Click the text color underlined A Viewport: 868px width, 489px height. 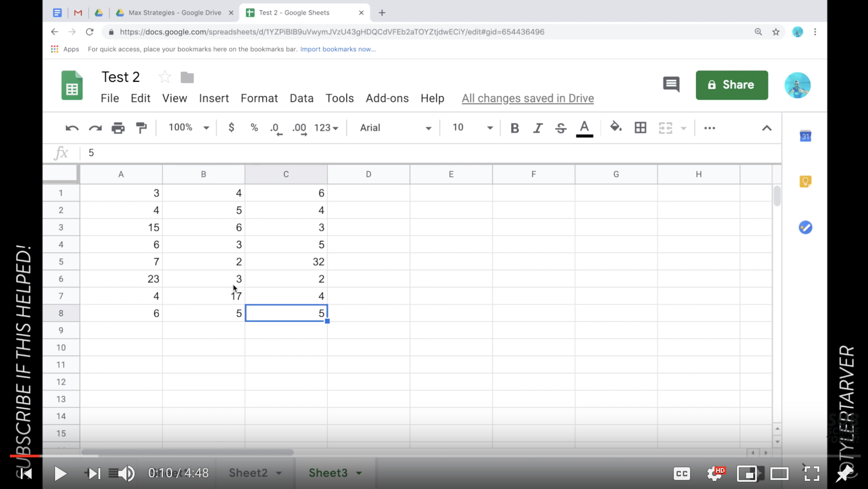(584, 128)
